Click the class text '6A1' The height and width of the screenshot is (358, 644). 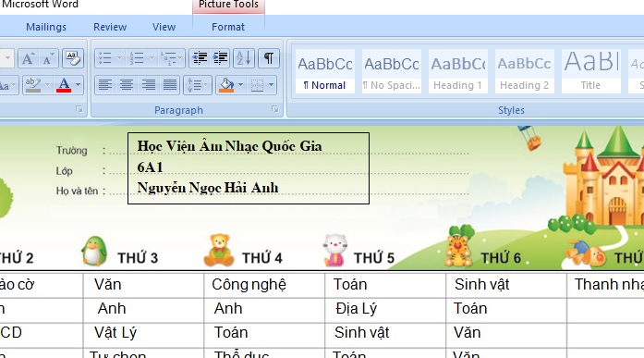150,167
